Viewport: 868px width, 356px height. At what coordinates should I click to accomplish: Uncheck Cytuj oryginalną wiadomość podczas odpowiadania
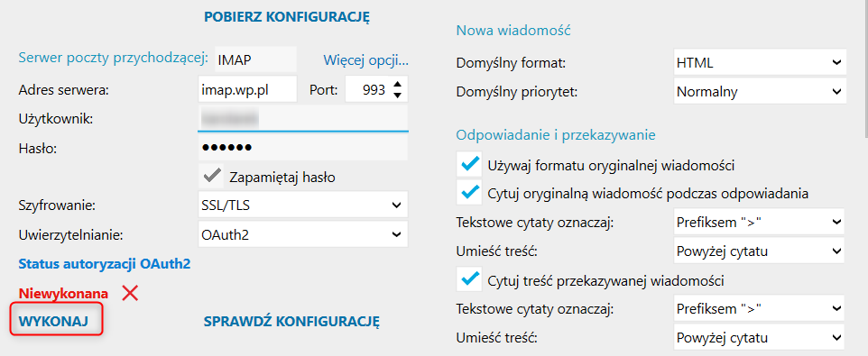pos(469,193)
